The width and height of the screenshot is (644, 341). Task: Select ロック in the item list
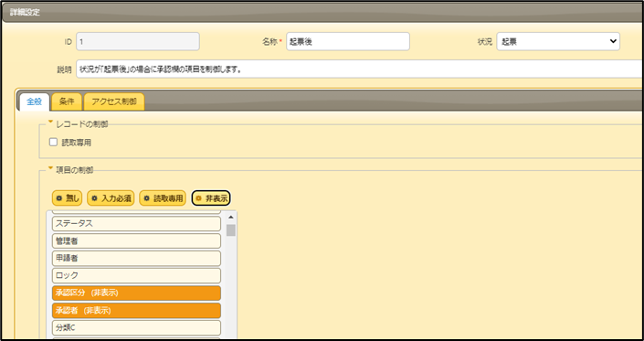[x=136, y=276]
